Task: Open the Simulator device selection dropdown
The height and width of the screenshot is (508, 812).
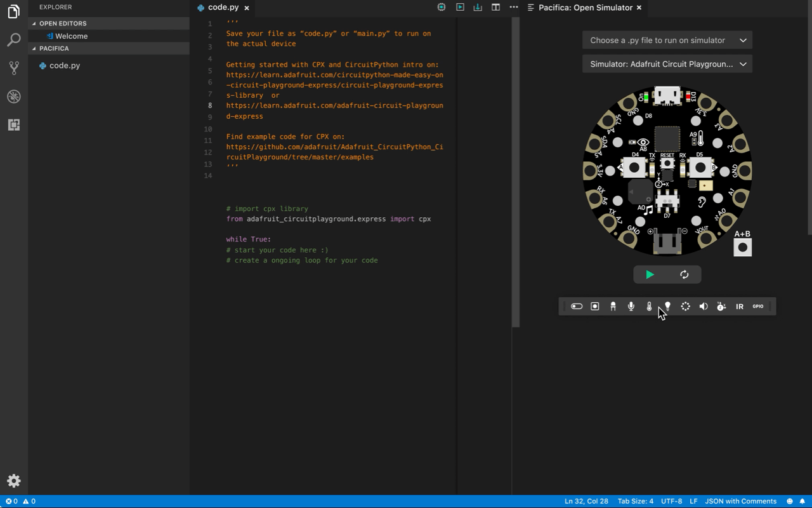Action: 667,64
